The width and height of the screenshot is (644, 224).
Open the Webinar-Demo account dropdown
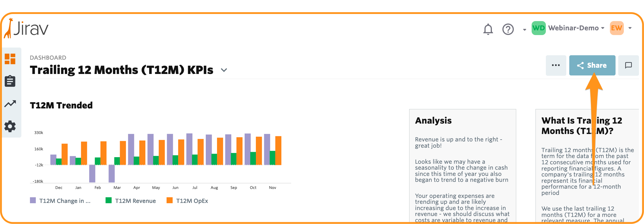point(568,28)
